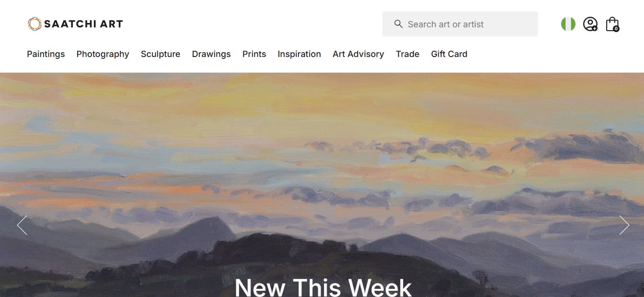Open the Art Advisory link
Viewport: 644px width, 297px height.
pos(358,54)
